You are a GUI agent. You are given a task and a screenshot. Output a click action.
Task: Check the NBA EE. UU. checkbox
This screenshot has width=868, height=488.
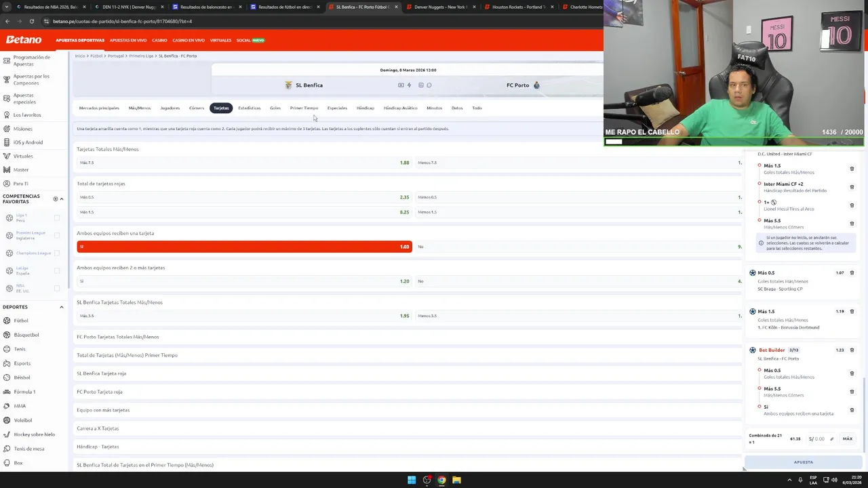pos(57,288)
